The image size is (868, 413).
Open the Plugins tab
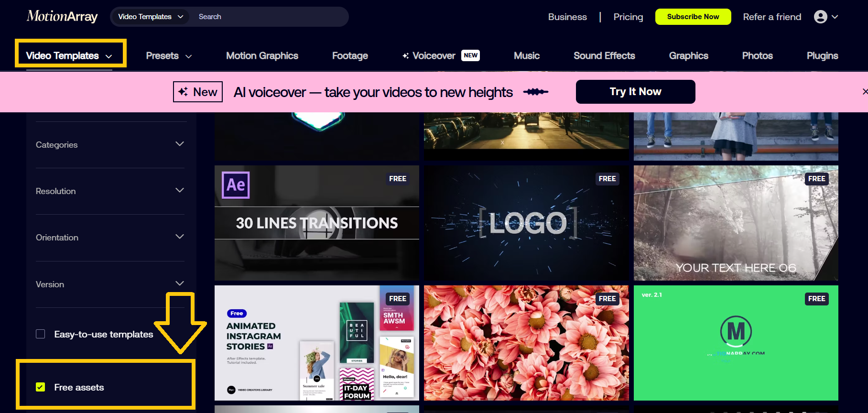click(822, 56)
